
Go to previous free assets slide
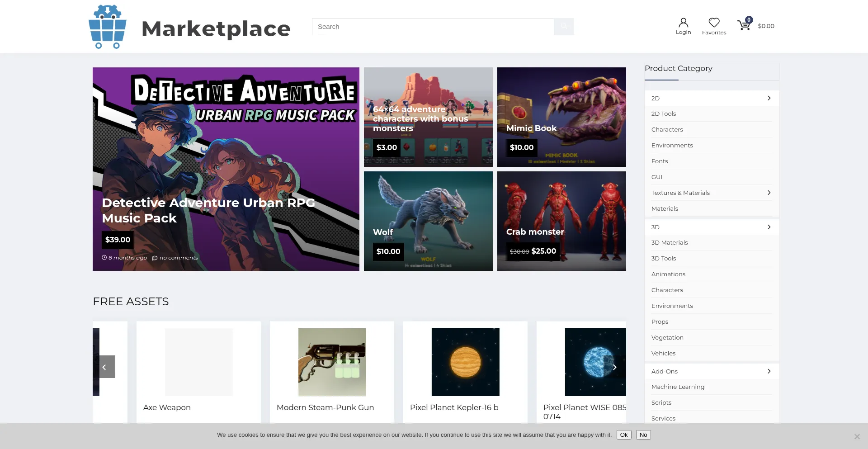(104, 367)
